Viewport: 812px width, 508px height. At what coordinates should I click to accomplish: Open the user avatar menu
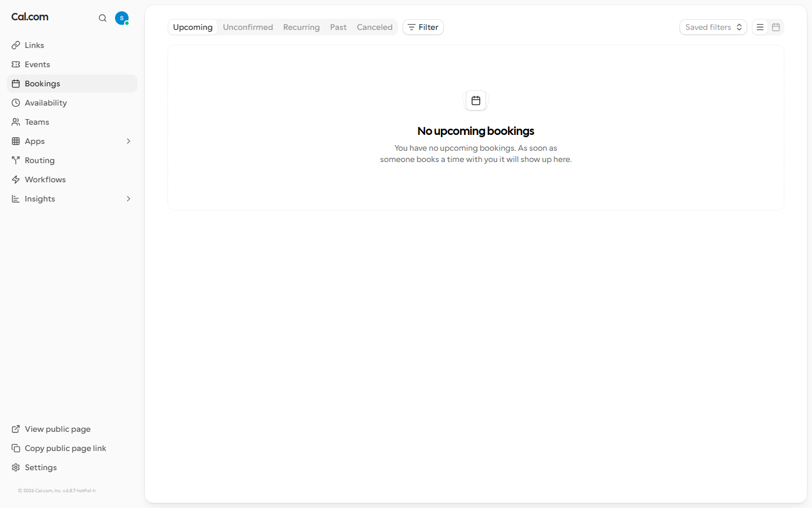point(122,18)
